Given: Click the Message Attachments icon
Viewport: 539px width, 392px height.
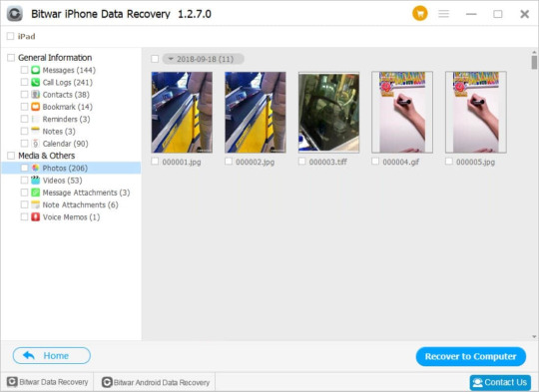Looking at the screenshot, I should coord(35,193).
